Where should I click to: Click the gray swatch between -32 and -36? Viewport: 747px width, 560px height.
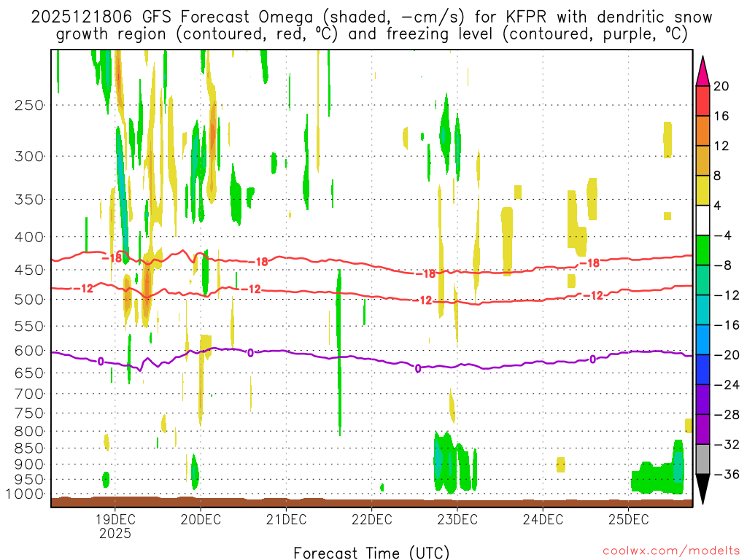703,459
